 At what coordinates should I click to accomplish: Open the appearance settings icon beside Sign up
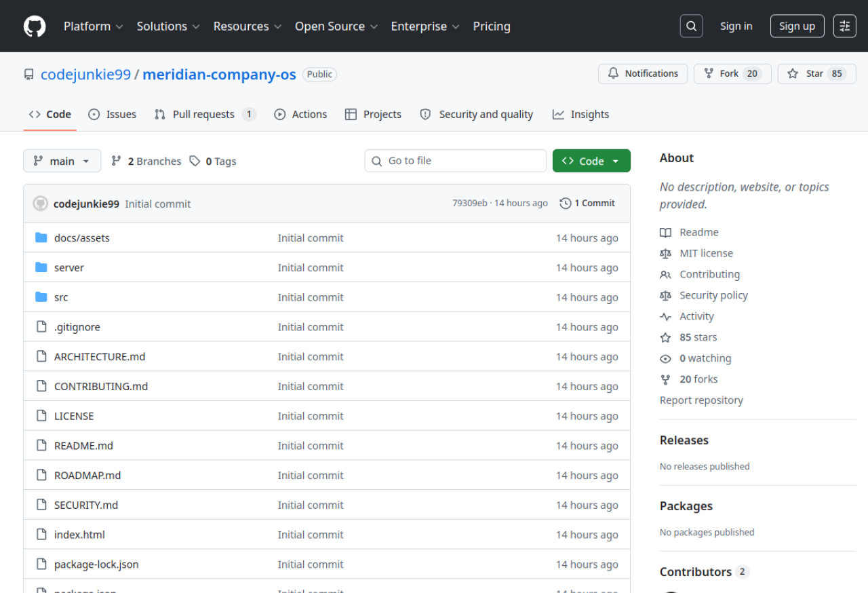845,26
